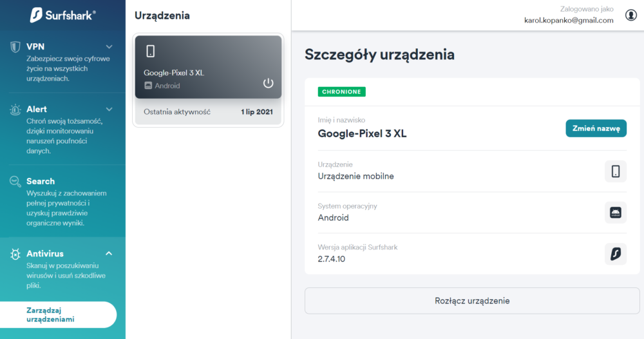Select the Google-Pixel 3 XL device card

click(208, 67)
